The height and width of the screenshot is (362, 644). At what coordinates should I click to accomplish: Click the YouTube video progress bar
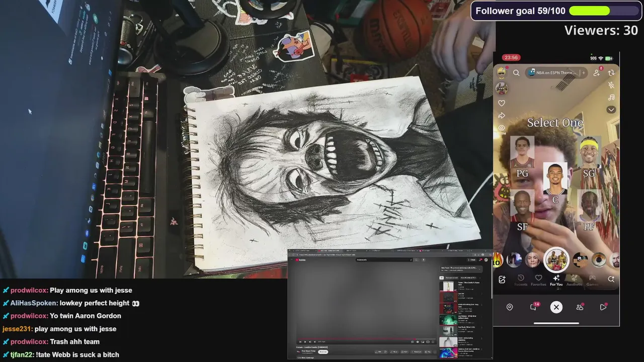pyautogui.click(x=366, y=339)
